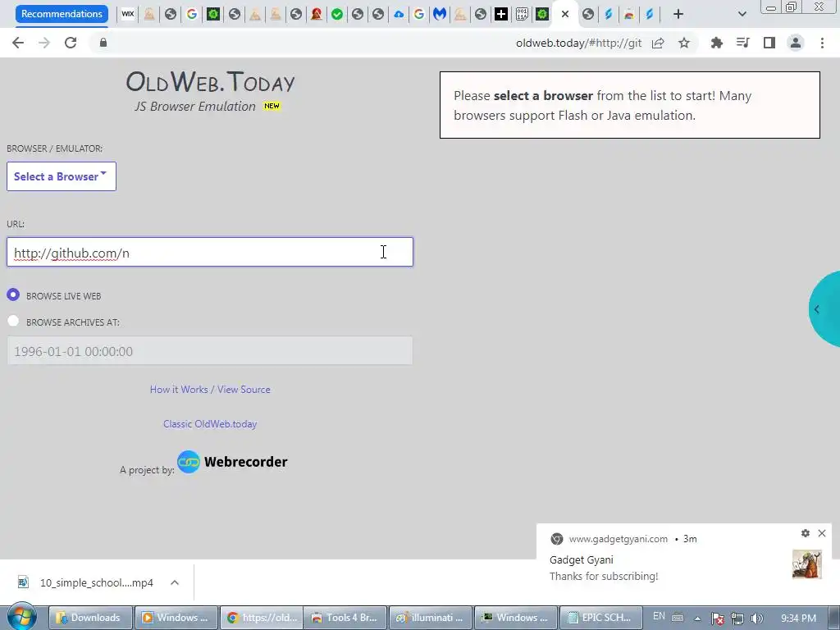The height and width of the screenshot is (630, 840).
Task: Click the archive date field 1996-01-01
Action: point(210,351)
